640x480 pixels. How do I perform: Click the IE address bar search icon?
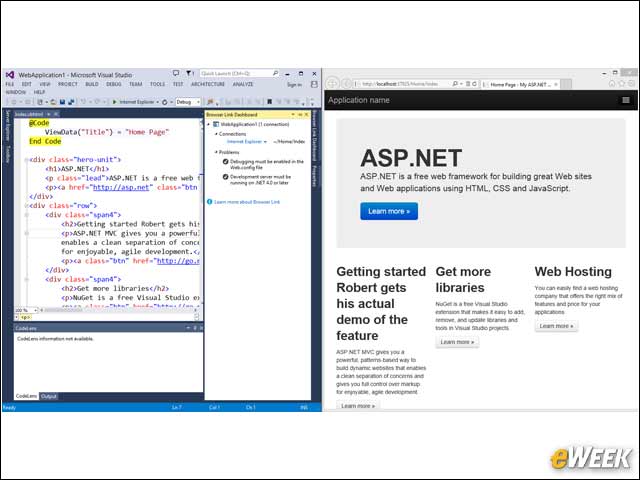point(455,84)
